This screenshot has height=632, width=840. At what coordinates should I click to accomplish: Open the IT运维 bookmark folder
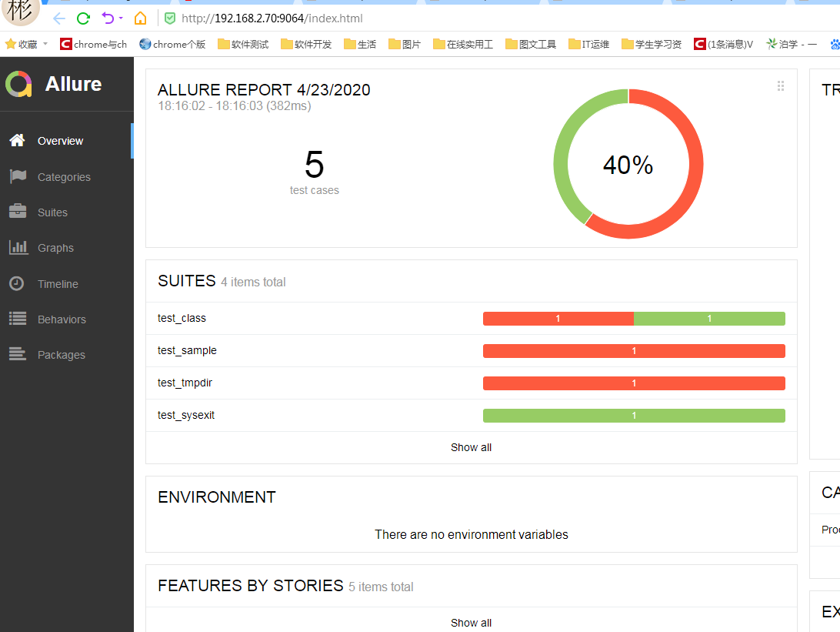[588, 44]
